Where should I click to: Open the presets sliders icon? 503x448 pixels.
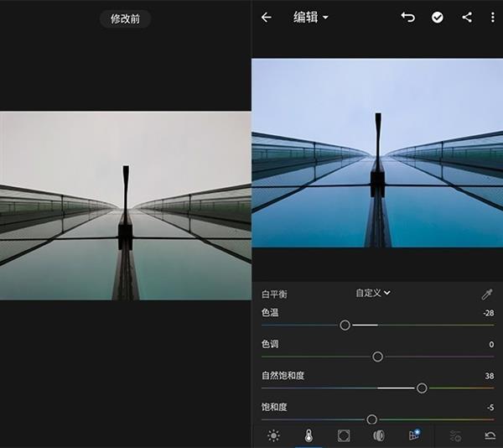[x=455, y=435]
